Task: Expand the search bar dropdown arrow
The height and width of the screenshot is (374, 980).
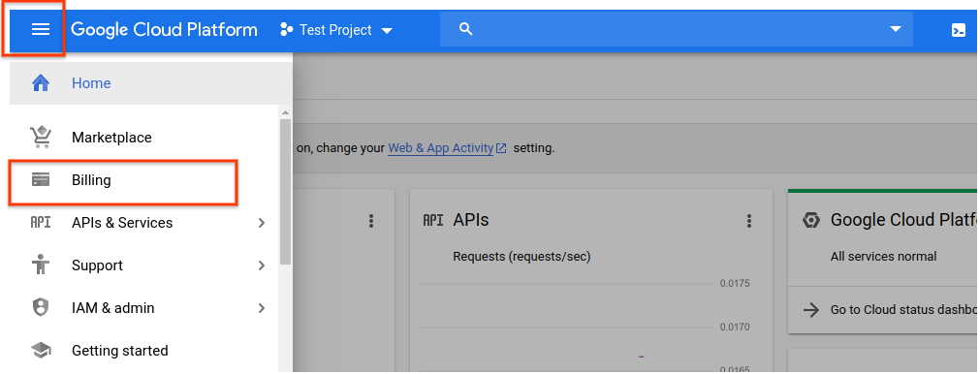Action: 896,29
